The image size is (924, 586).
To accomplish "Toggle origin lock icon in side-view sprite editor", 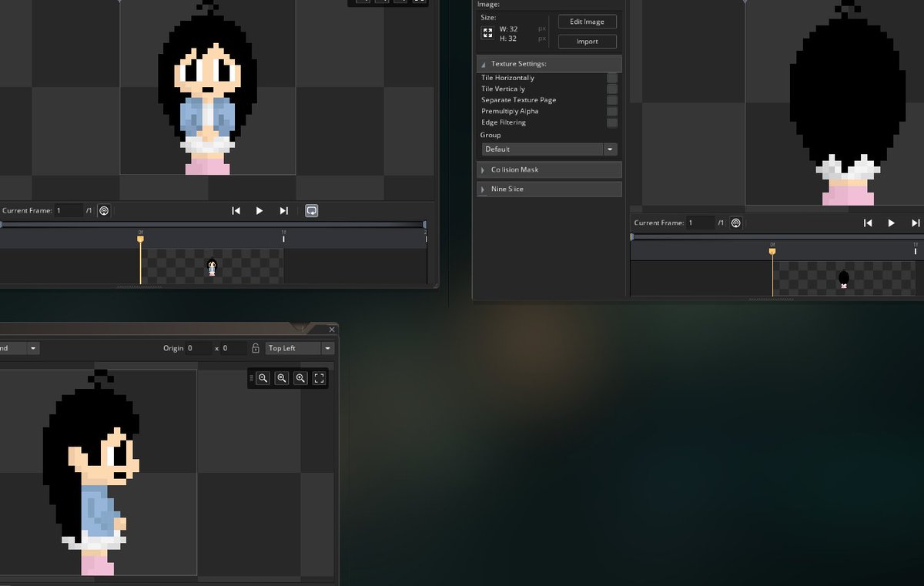I will [256, 348].
